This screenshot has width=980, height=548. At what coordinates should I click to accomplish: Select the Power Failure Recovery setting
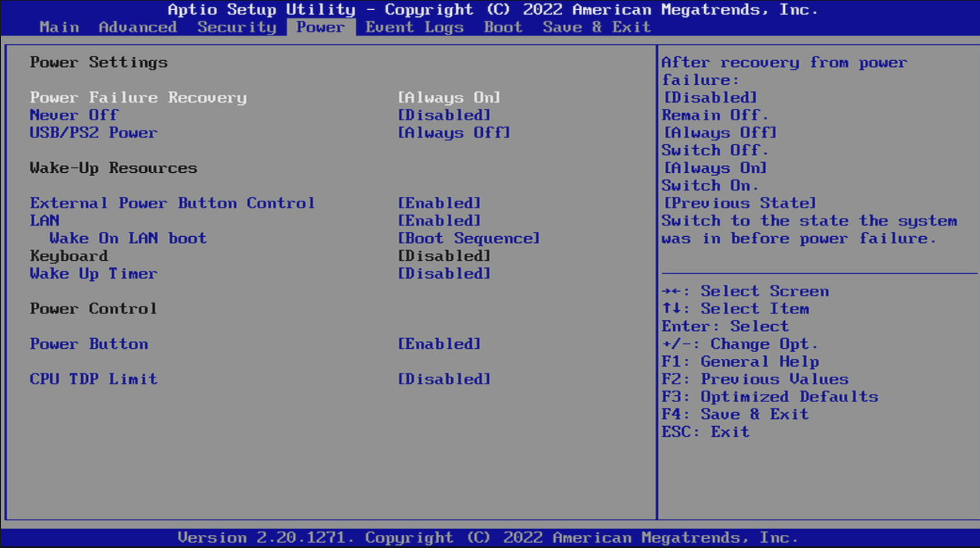pos(138,97)
